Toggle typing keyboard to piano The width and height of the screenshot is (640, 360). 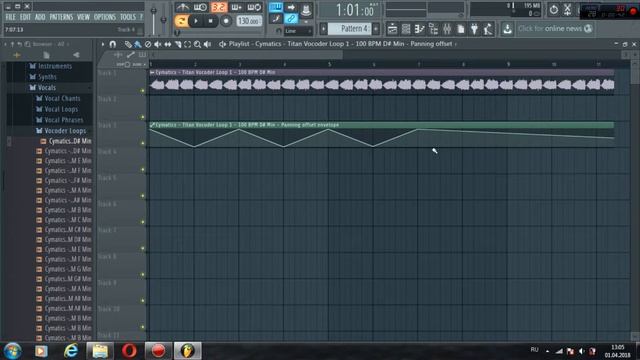pos(276,7)
